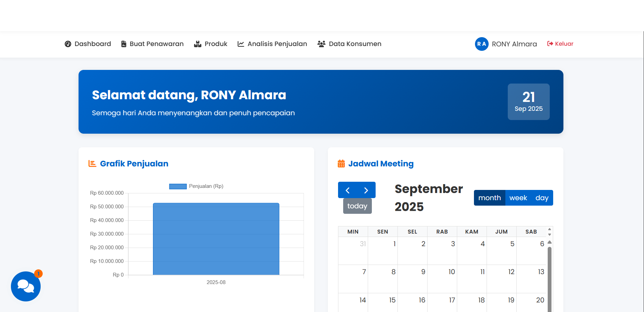The image size is (644, 312).
Task: Open Analisis Penjualan page
Action: 272,44
